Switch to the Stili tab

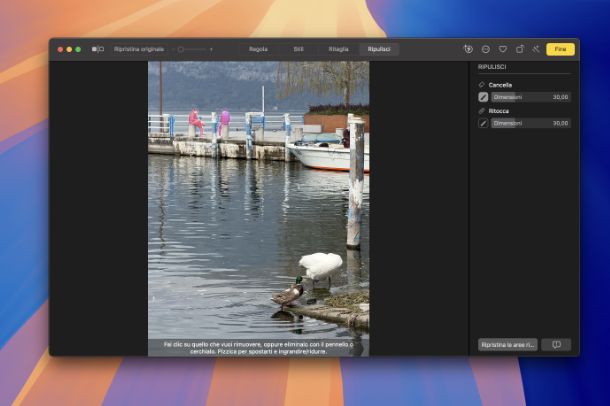click(x=298, y=49)
